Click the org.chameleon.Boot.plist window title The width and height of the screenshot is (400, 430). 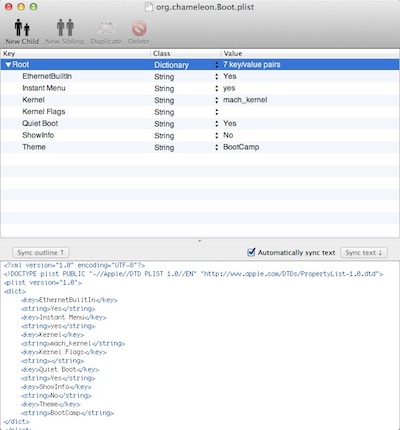click(x=205, y=7)
